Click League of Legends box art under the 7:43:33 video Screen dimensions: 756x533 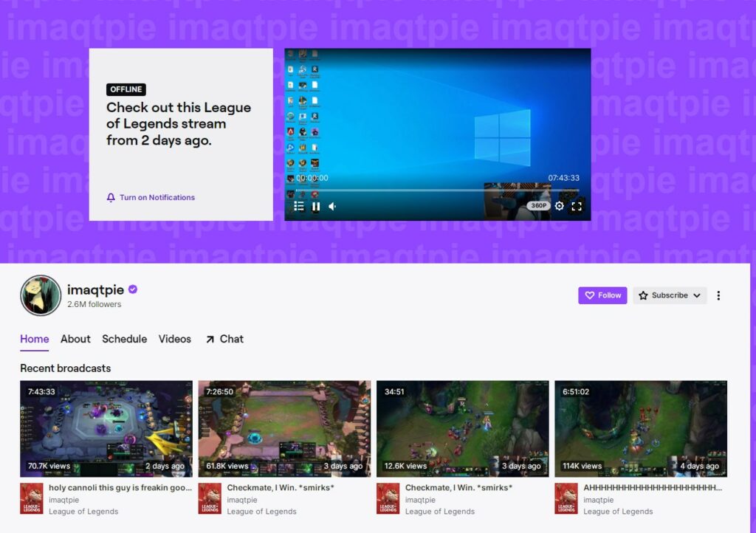[31, 499]
